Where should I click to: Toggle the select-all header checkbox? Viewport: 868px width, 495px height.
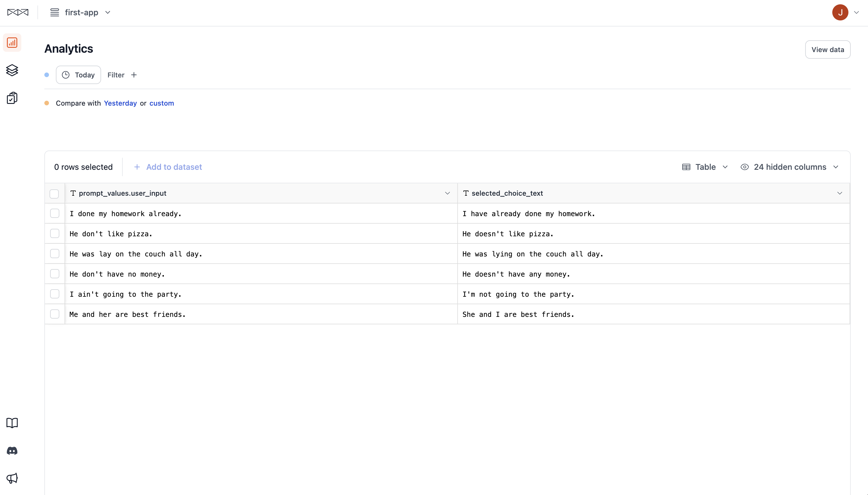54,194
